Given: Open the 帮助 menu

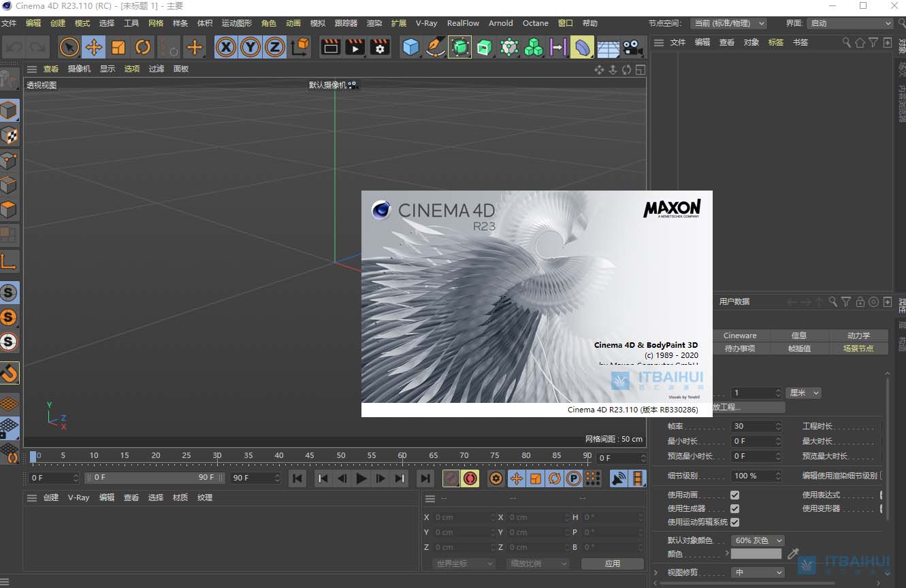Looking at the screenshot, I should (590, 23).
